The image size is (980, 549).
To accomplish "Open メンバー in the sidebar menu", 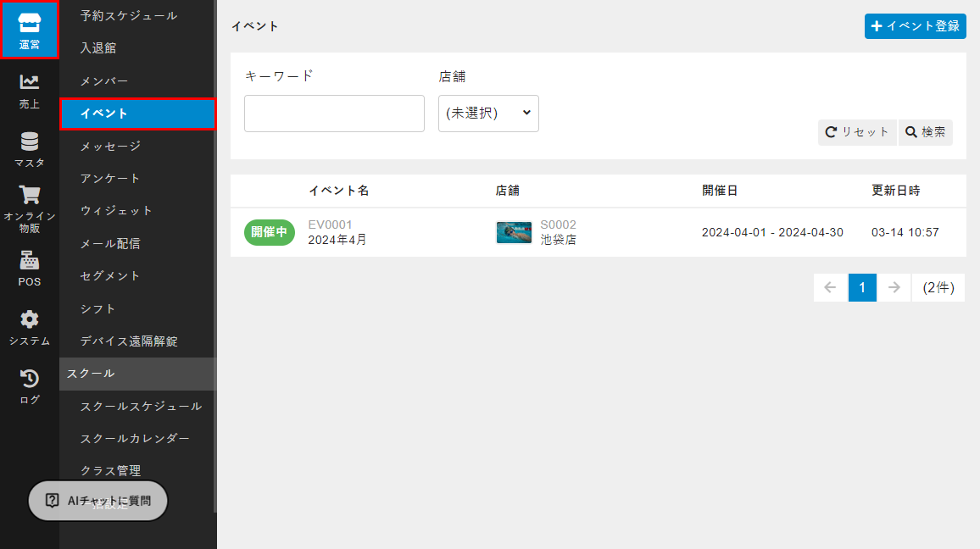I will [x=104, y=81].
